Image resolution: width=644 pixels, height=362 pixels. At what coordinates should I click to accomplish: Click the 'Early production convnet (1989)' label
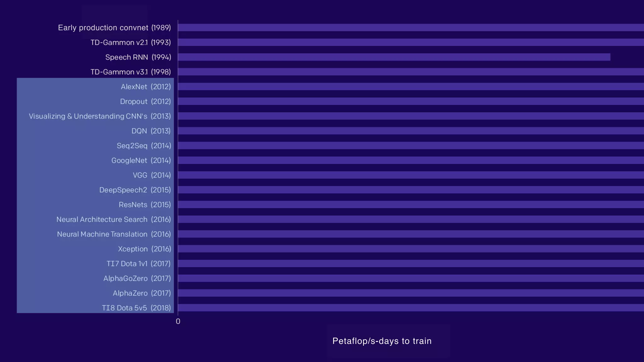point(114,28)
